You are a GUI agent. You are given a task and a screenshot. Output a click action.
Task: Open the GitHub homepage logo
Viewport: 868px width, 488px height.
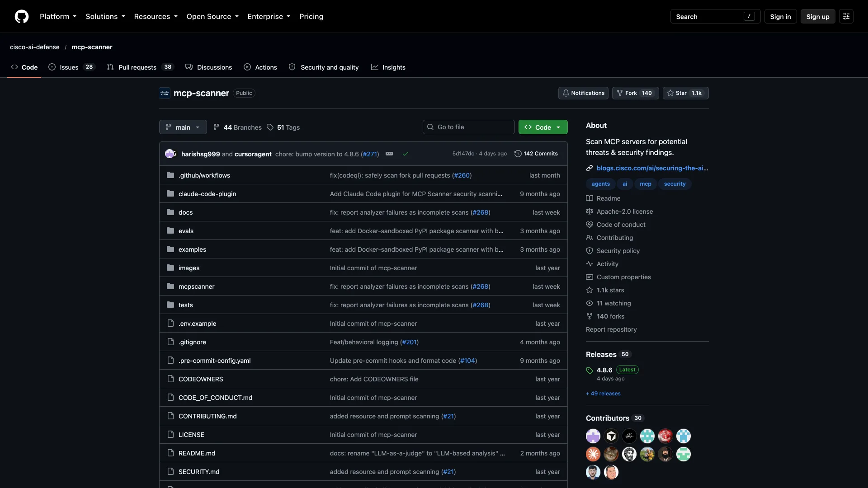22,16
